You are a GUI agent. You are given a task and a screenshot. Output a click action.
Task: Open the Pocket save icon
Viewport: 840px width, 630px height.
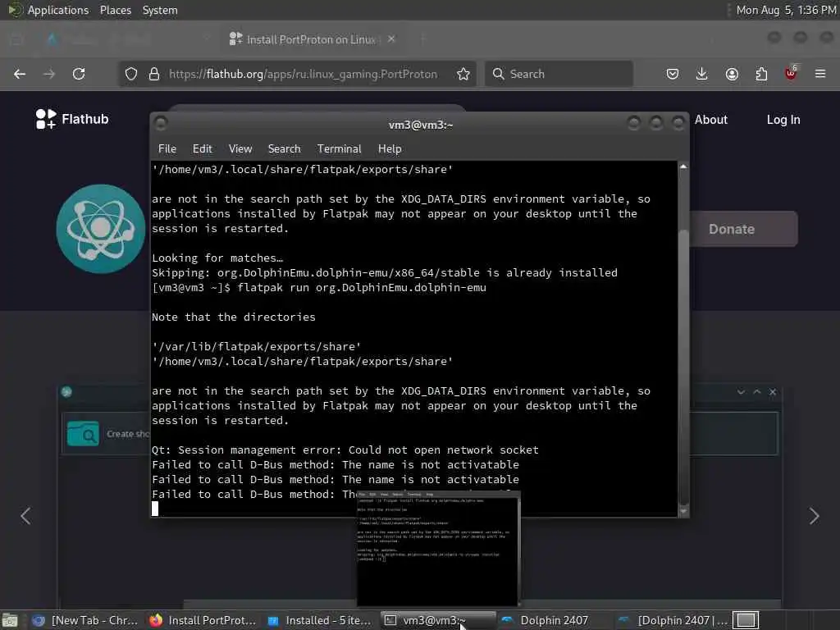coord(673,74)
